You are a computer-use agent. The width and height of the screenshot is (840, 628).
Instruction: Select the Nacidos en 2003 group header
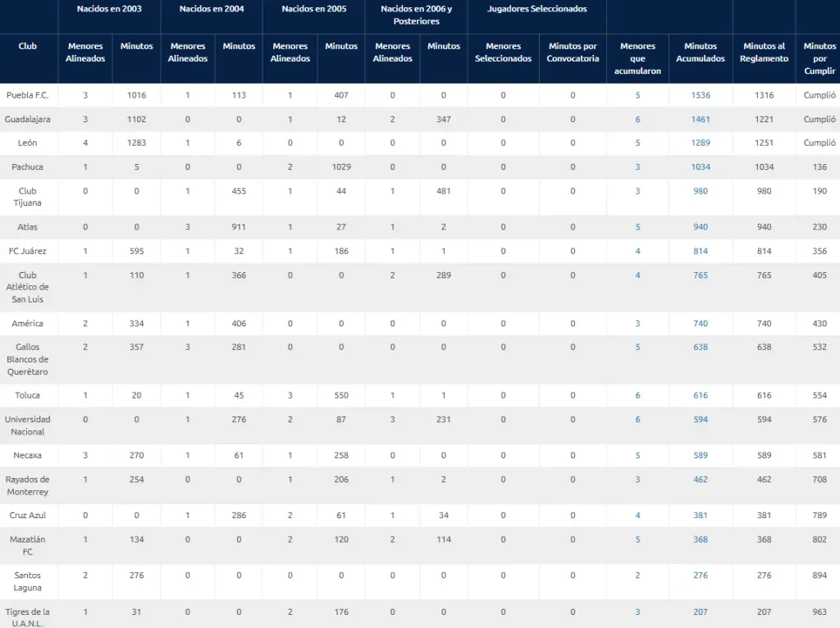tap(109, 9)
